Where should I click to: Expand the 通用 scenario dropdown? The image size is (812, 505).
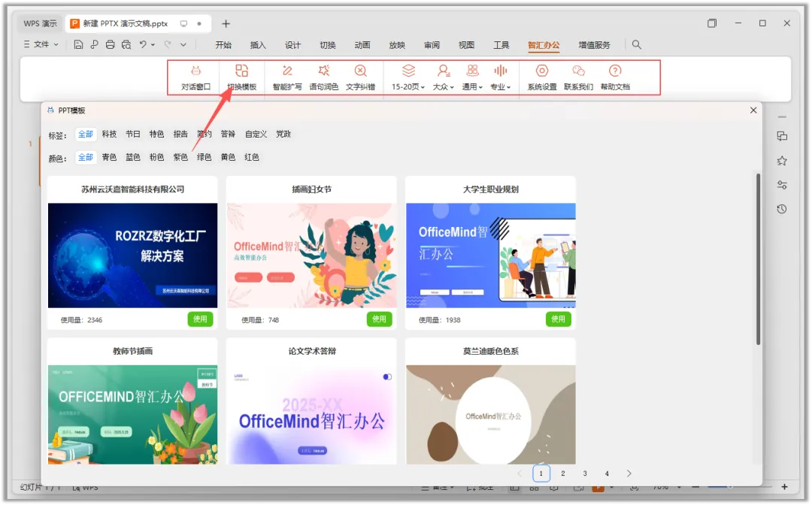click(472, 77)
